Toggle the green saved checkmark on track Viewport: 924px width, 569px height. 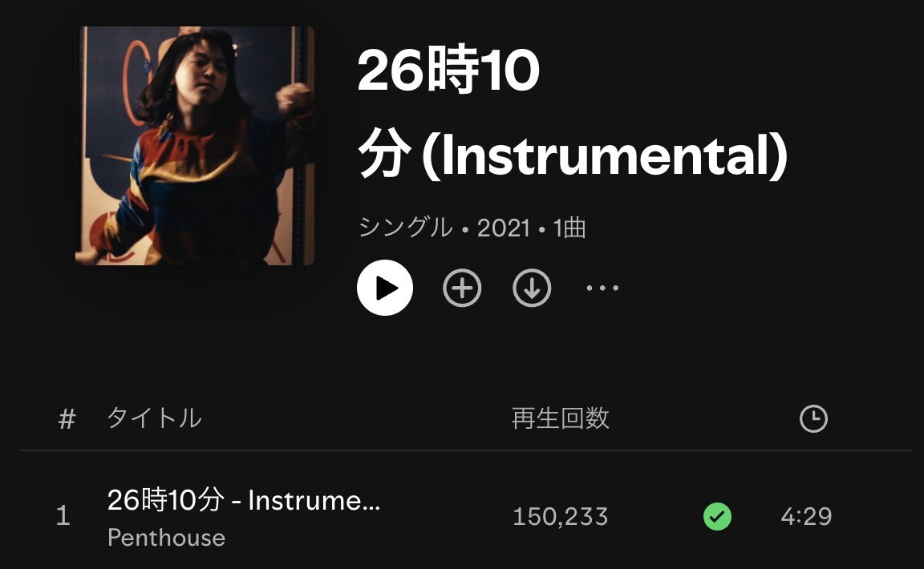coord(717,517)
